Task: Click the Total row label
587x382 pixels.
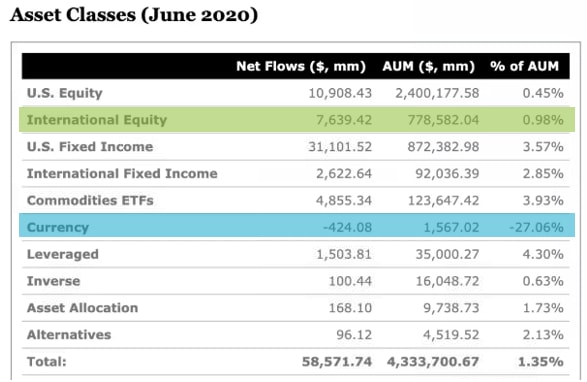Action: click(46, 362)
